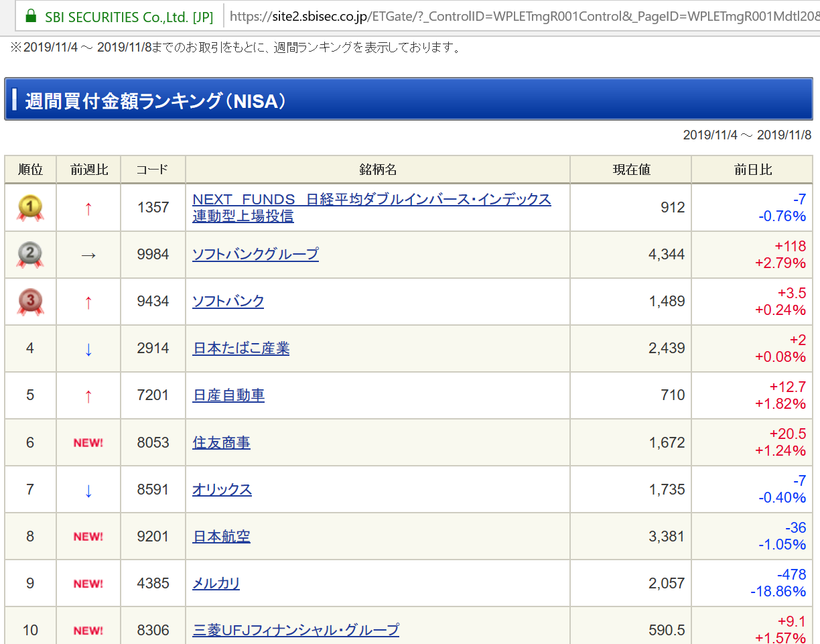Click the sideways arrow beside code 9984
820x644 pixels.
point(88,255)
